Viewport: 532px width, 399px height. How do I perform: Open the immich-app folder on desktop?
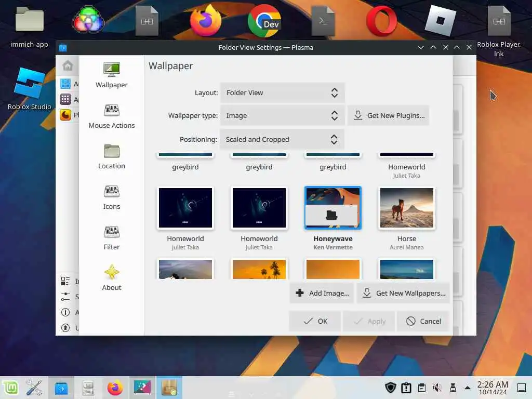29,26
